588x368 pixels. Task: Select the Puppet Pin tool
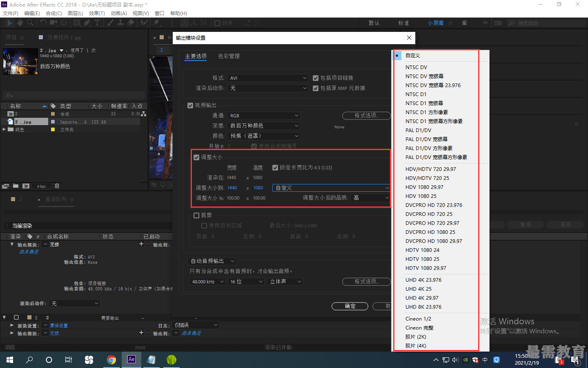coord(156,23)
